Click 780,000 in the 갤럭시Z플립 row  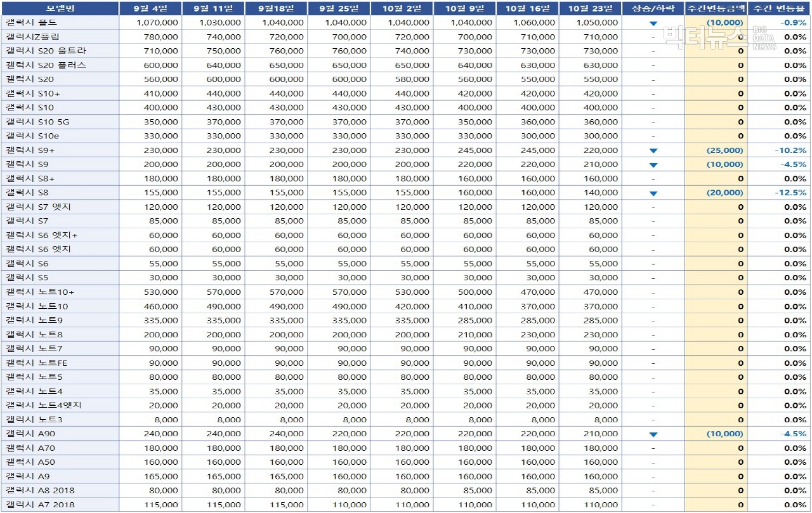pyautogui.click(x=161, y=37)
